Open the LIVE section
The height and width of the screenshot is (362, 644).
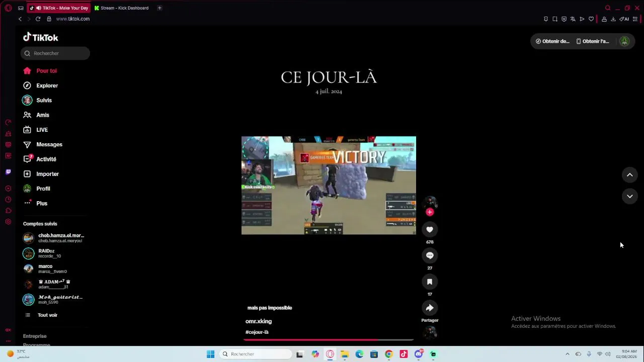[x=35, y=130]
